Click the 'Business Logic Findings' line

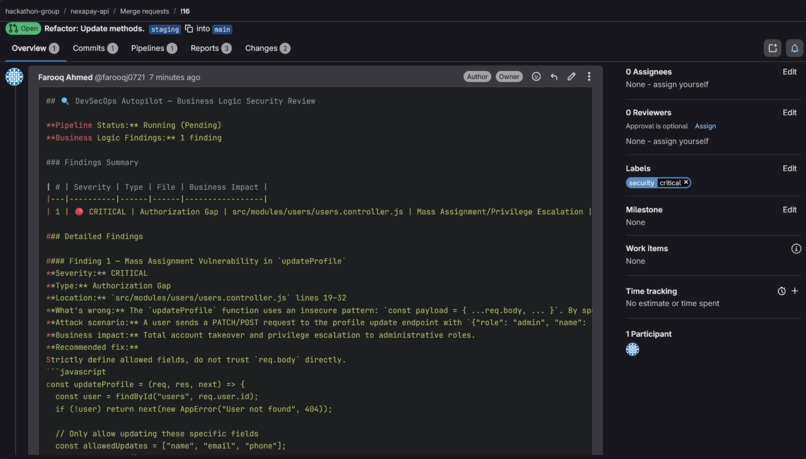click(x=134, y=138)
